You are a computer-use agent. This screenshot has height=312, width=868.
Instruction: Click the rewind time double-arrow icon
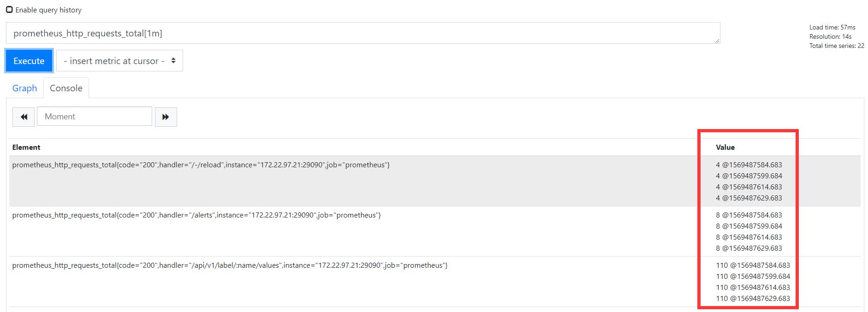pos(24,117)
